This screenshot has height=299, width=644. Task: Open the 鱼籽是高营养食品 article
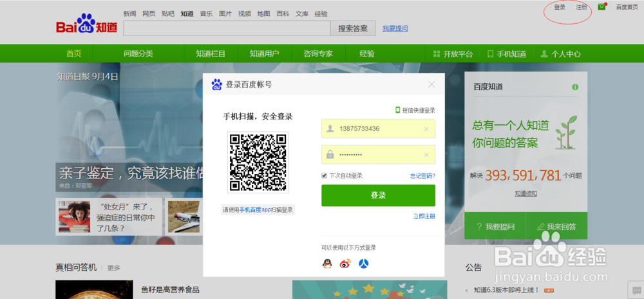tap(171, 290)
